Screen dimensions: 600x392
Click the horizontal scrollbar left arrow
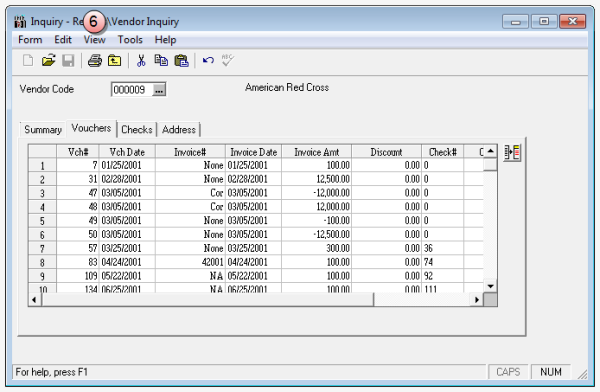pyautogui.click(x=34, y=300)
